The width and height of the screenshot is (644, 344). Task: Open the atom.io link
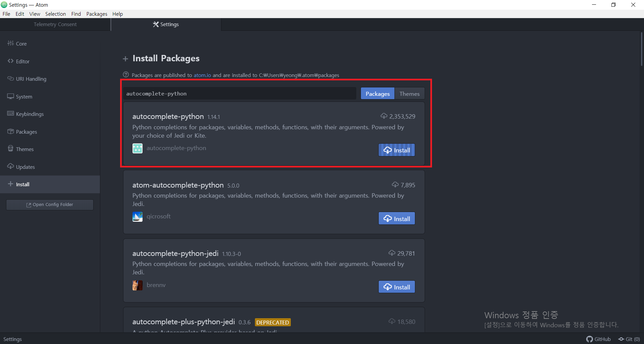point(202,75)
